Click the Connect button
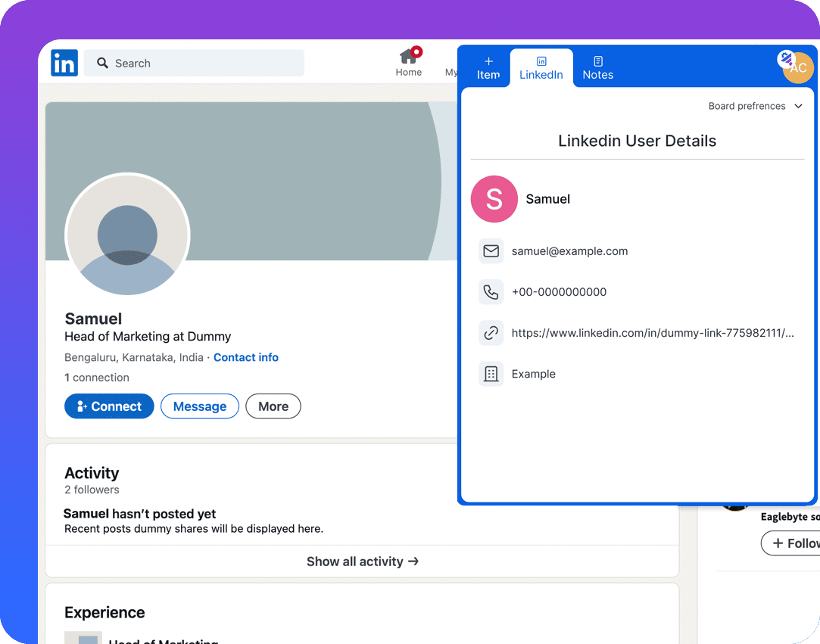 (109, 406)
